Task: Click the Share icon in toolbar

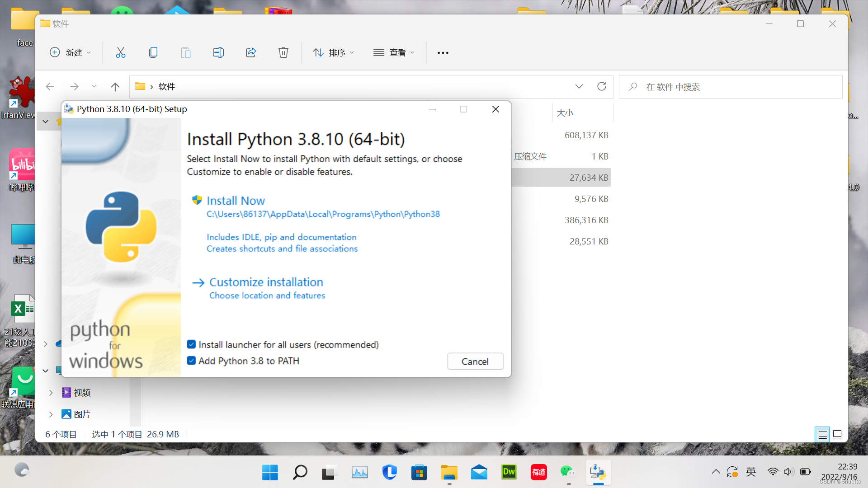Action: coord(251,52)
